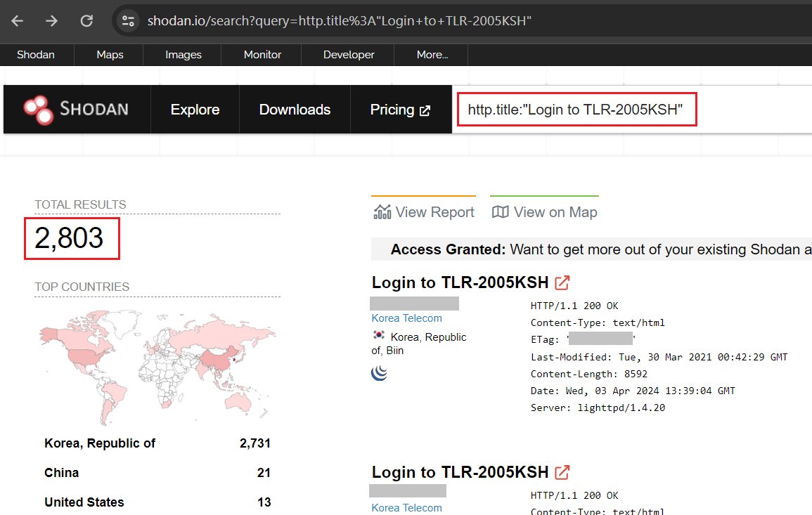Click 'Server: lighttpd/1.4.20' line in first result
The width and height of the screenshot is (812, 515).
[x=598, y=408]
